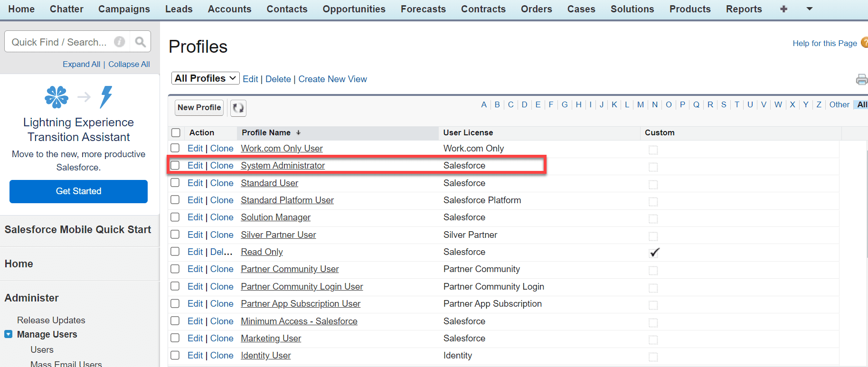Filter profiles by Other
The height and width of the screenshot is (367, 868).
[x=839, y=104]
